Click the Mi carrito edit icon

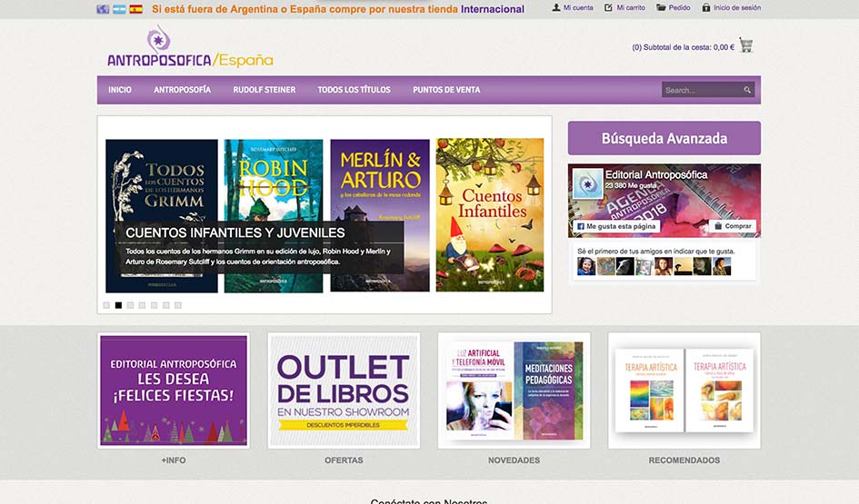click(608, 7)
